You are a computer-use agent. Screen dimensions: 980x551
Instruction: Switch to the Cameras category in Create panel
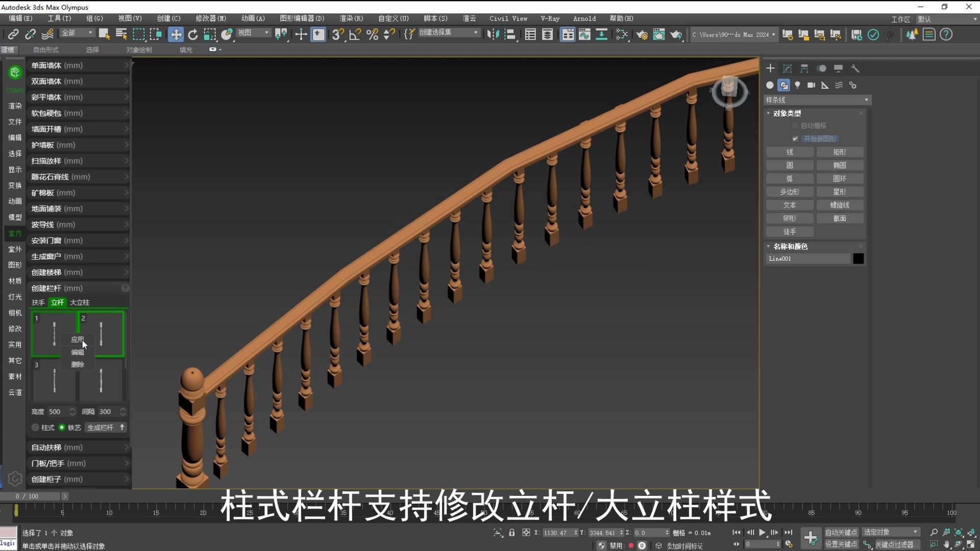812,85
